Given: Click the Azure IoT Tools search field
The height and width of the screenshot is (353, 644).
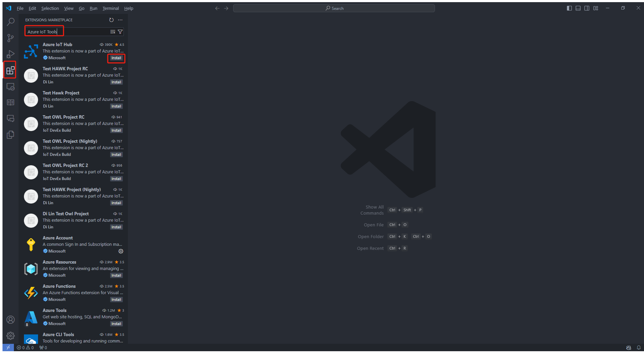Looking at the screenshot, I should click(68, 32).
